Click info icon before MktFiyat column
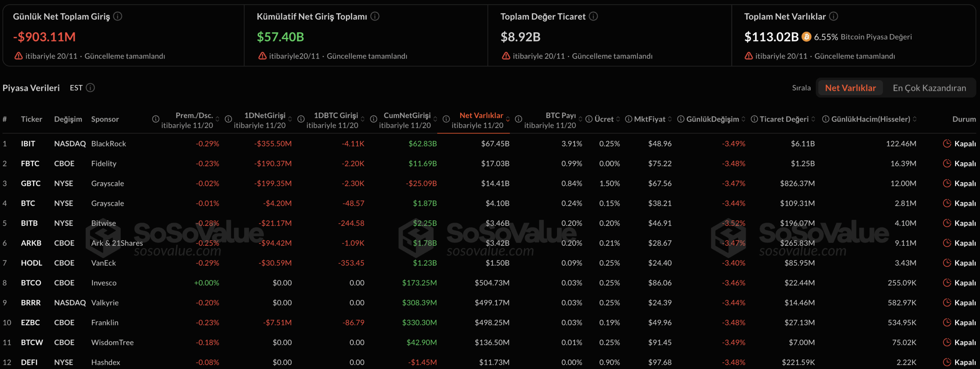Screen dimensions: 980x369 [629, 119]
